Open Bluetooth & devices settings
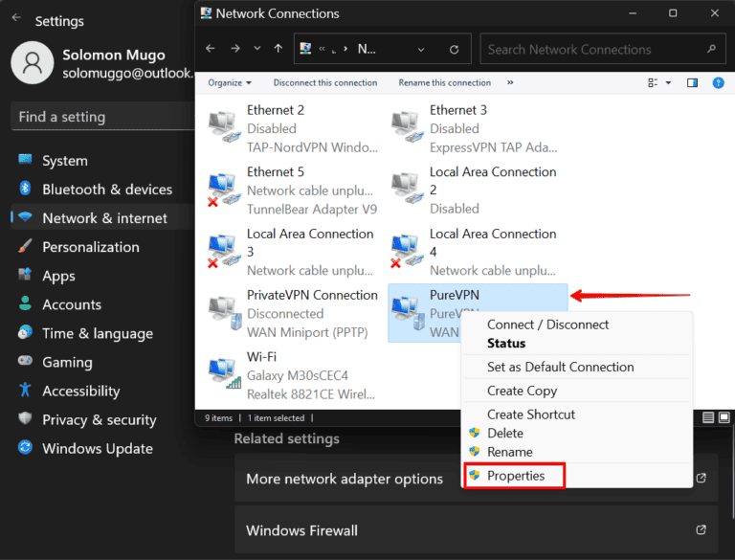This screenshot has width=735, height=560. point(106,190)
